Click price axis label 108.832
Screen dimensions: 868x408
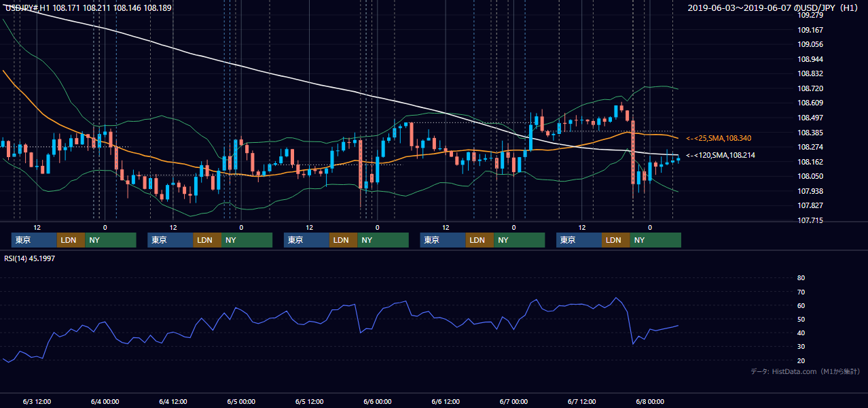810,73
